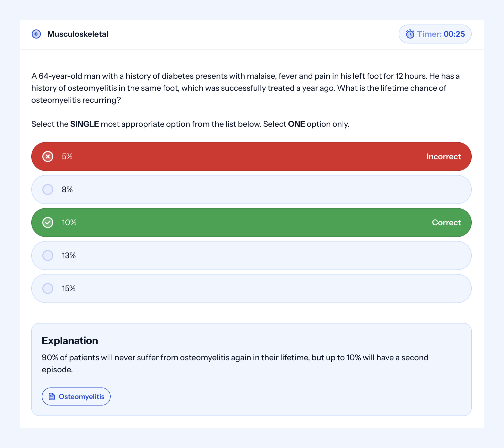The image size is (504, 448).
Task: Choose the 5% answer option text
Action: 67,156
